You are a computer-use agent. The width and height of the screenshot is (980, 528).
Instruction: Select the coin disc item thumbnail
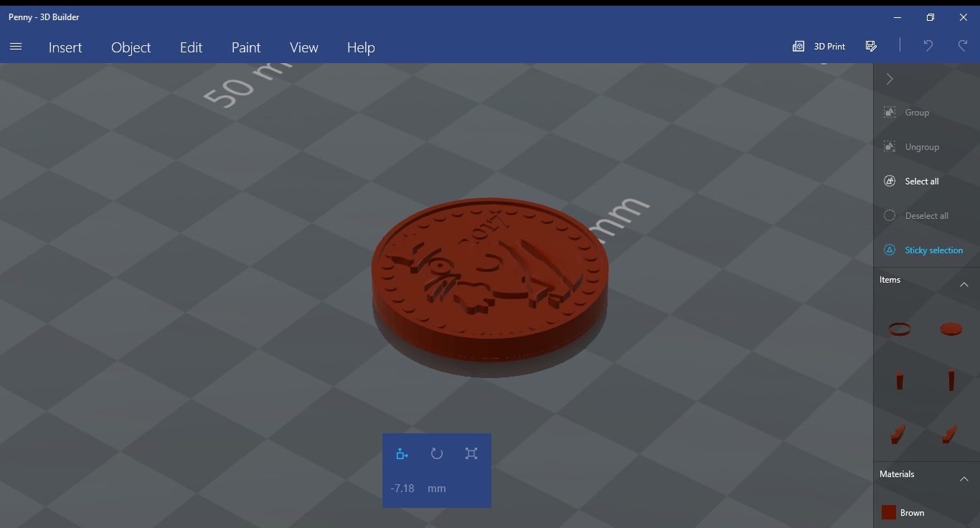coord(951,329)
